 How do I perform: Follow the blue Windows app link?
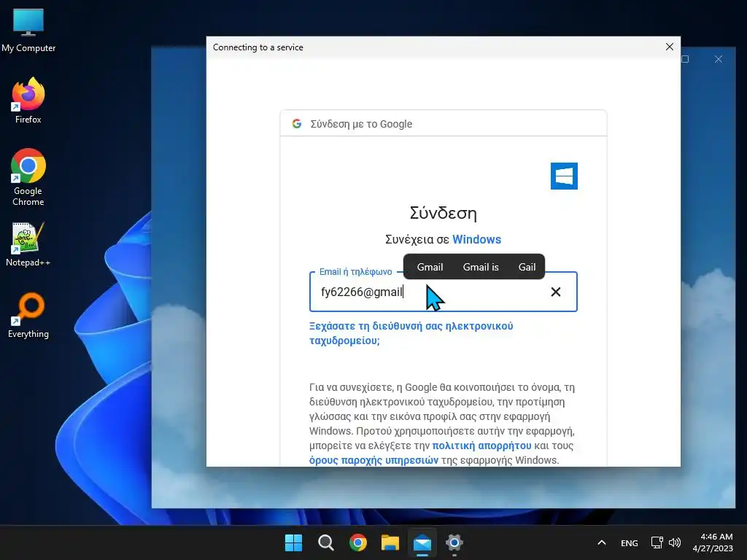[x=476, y=239]
